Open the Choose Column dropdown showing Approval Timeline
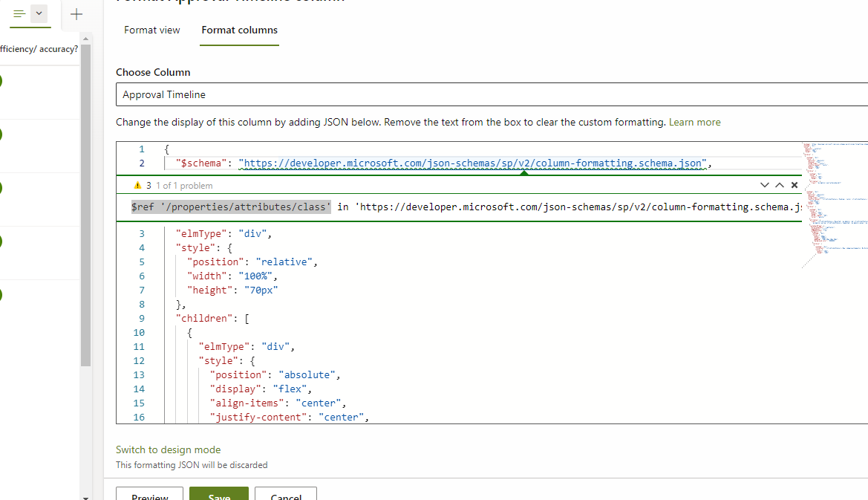 pyautogui.click(x=492, y=94)
